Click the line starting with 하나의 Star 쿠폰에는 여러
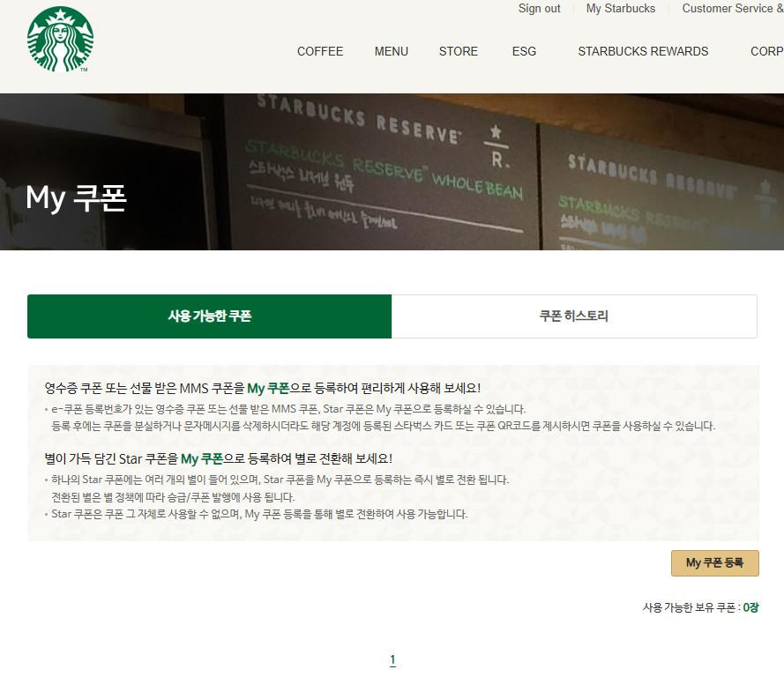The height and width of the screenshot is (677, 784). click(280, 480)
